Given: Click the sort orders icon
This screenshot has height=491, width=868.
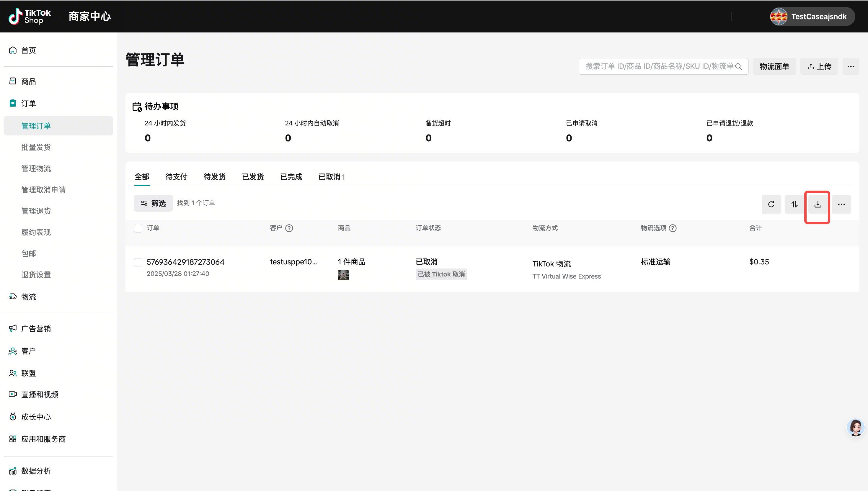Looking at the screenshot, I should point(794,204).
